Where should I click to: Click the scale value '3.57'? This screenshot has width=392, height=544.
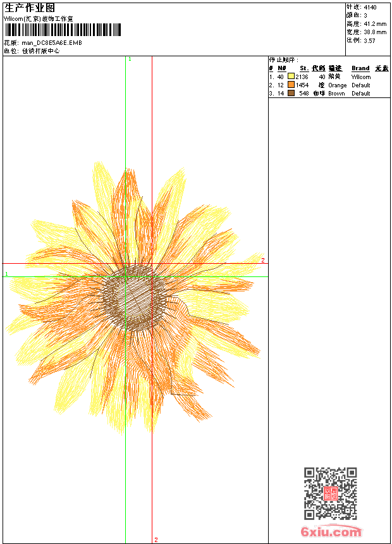pyautogui.click(x=369, y=40)
